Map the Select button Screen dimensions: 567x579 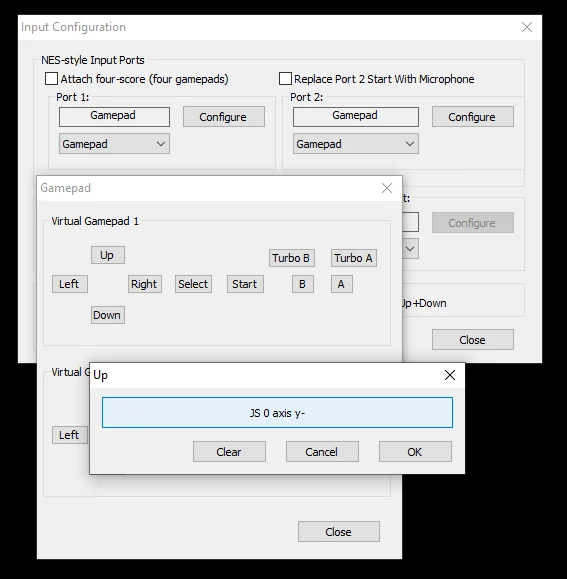[193, 284]
